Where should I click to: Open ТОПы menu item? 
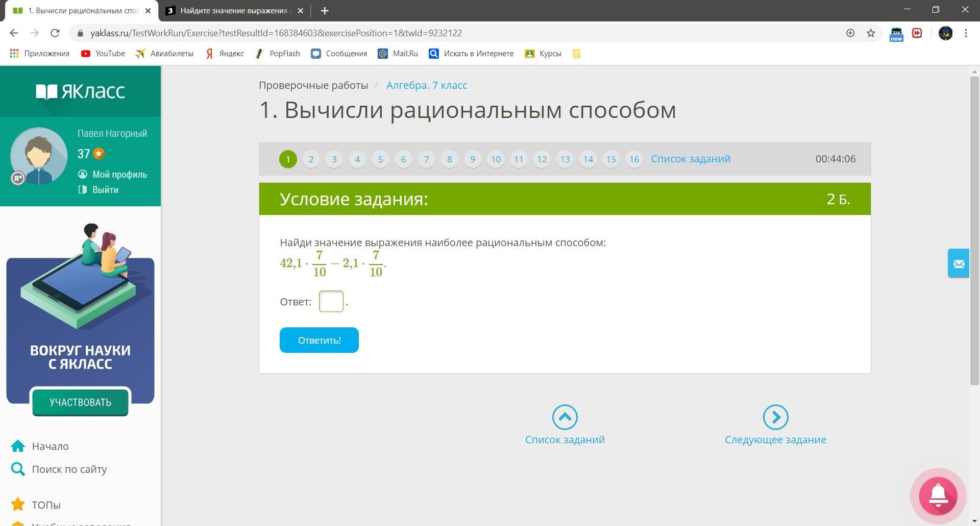pos(46,505)
